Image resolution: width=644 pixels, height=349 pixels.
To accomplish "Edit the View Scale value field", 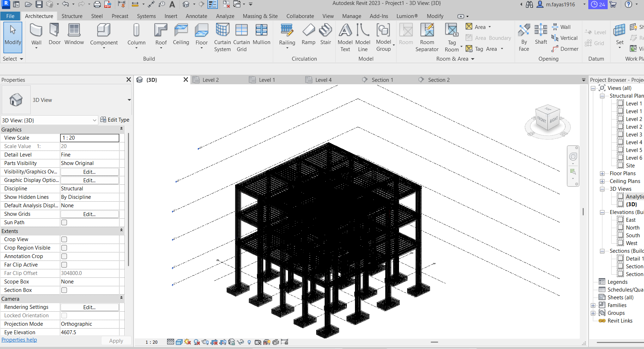I will tap(89, 137).
